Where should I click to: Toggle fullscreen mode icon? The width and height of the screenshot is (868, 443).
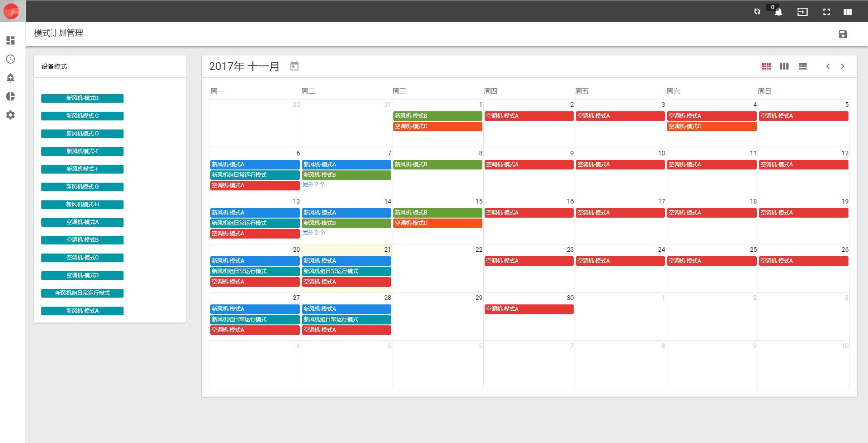(x=826, y=12)
